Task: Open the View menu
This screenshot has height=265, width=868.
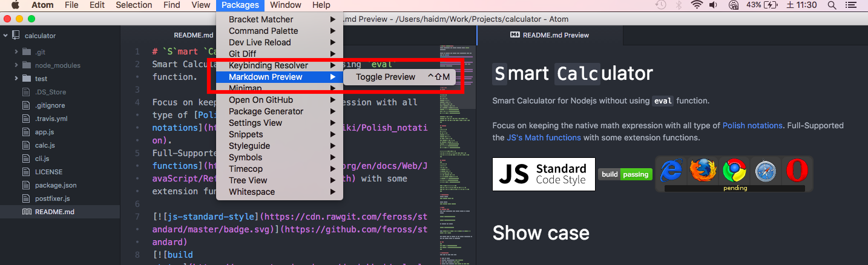Action: pyautogui.click(x=201, y=5)
